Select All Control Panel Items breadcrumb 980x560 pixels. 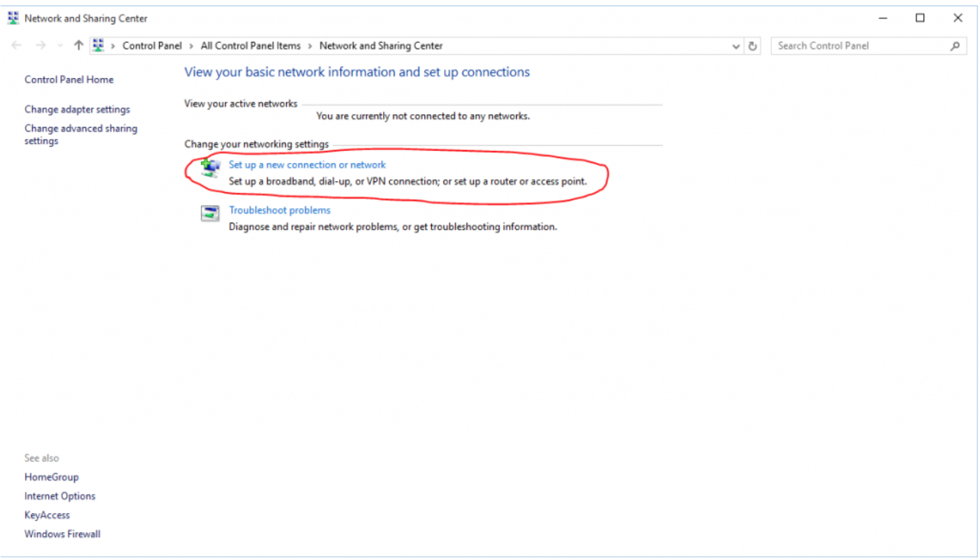[x=251, y=46]
